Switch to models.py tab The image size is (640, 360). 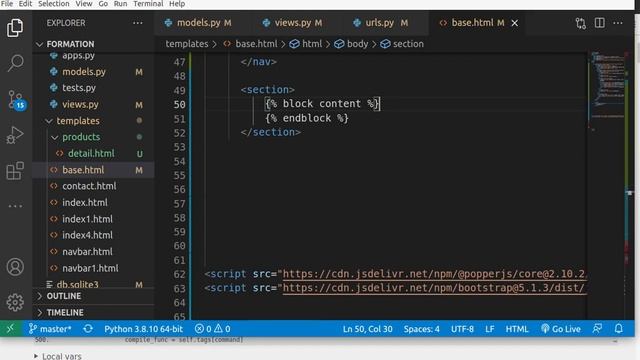coord(199,23)
